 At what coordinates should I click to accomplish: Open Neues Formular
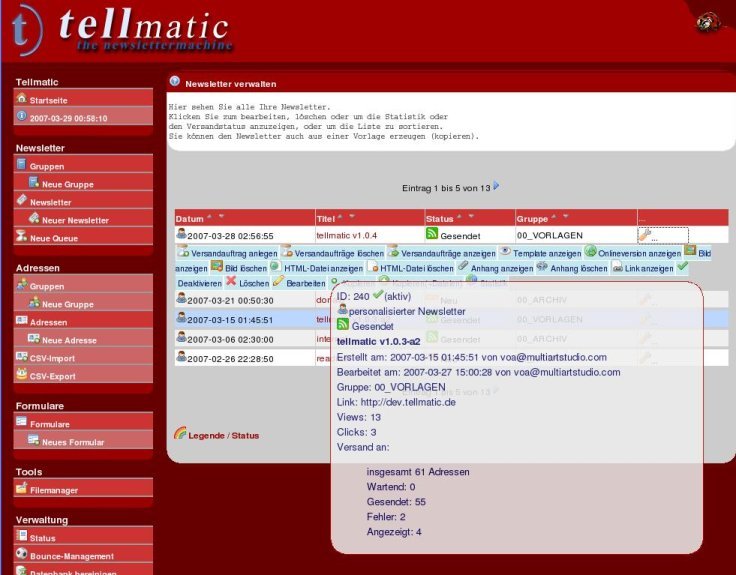[x=73, y=442]
